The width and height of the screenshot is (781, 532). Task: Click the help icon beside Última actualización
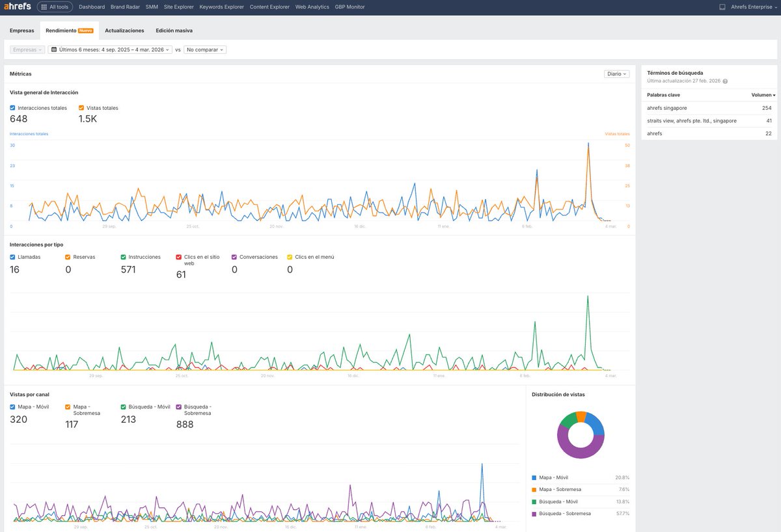coord(725,81)
